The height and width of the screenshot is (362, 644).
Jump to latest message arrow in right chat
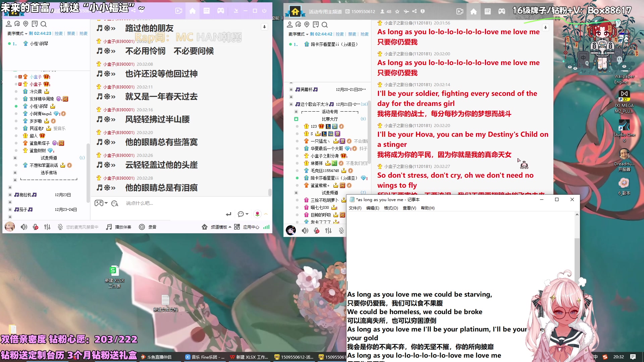(545, 27)
